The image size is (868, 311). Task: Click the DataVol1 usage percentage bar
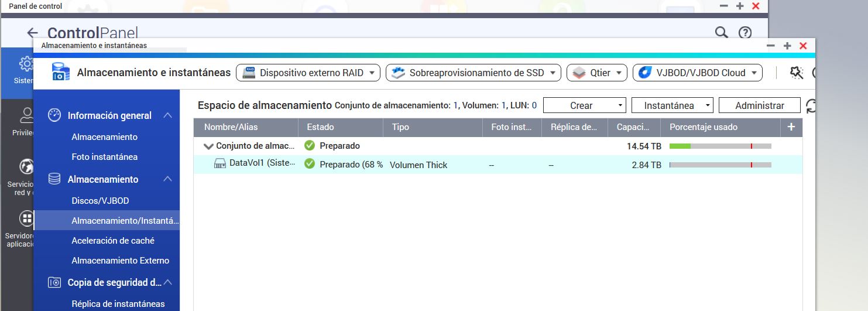720,165
